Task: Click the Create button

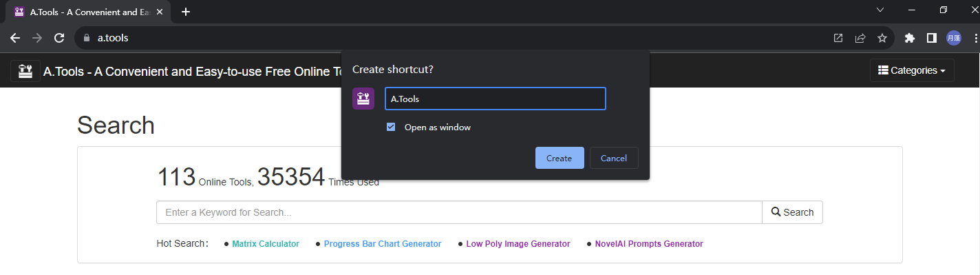Action: (560, 158)
